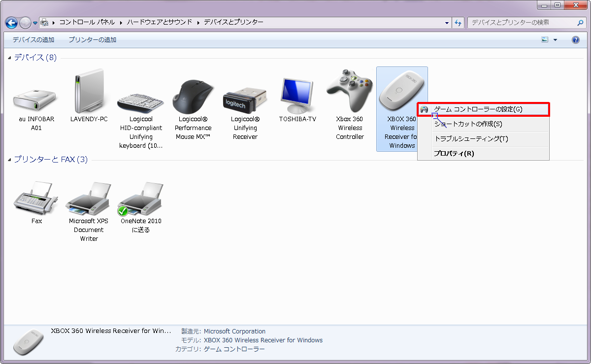The height and width of the screenshot is (364, 591).
Task: Minimize the Devices and Printers window
Action: [545, 5]
